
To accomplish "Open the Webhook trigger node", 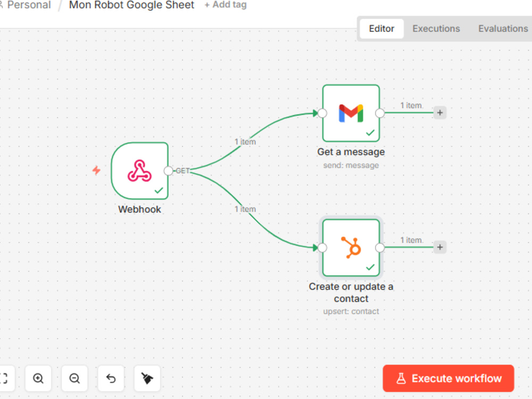I will 140,171.
